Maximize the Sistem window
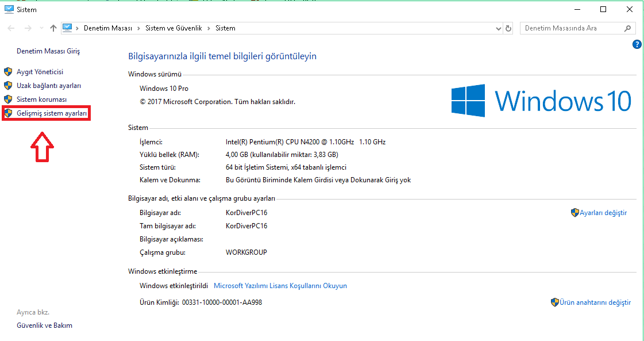Image resolution: width=644 pixels, height=341 pixels. coord(603,9)
